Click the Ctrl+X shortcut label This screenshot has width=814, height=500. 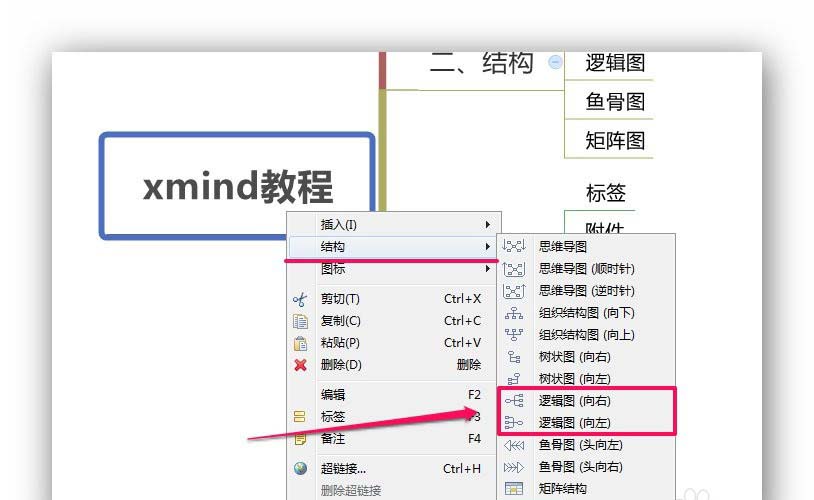point(463,299)
